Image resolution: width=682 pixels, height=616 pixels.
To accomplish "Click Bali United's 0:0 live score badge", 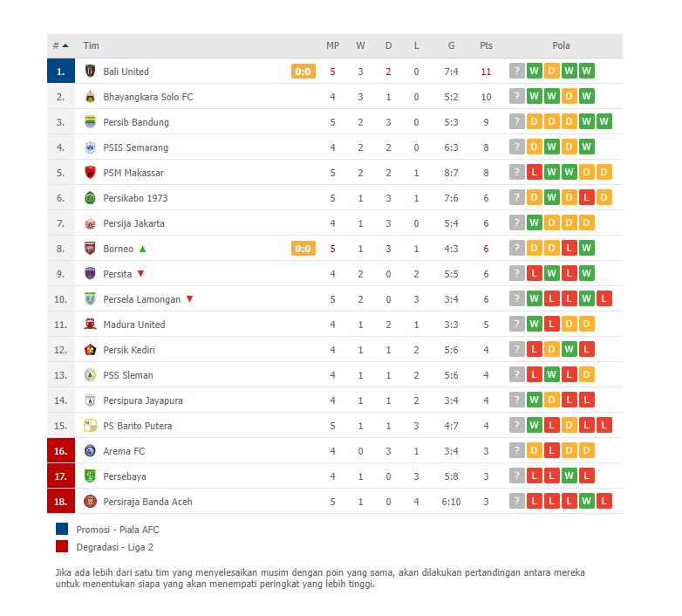I will (303, 72).
